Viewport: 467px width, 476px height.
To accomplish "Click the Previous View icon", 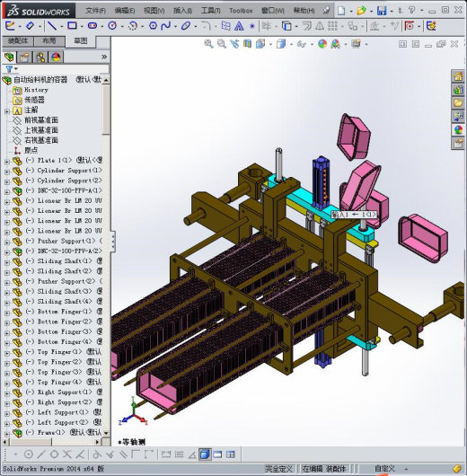I will (234, 44).
